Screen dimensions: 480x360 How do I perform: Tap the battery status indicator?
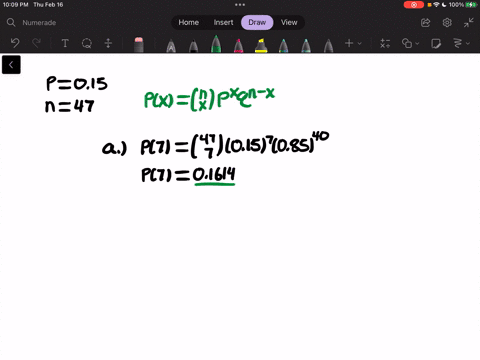click(471, 5)
